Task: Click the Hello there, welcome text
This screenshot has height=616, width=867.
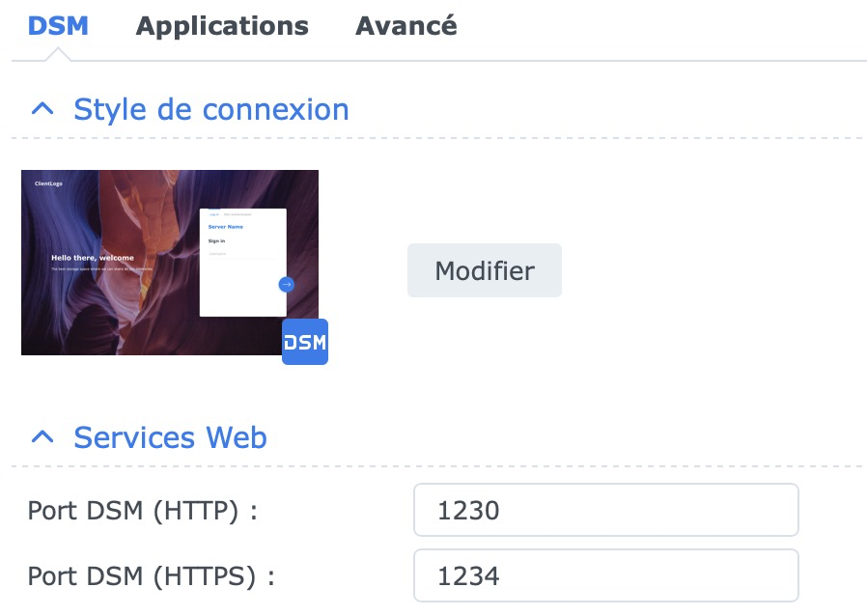Action: (92, 258)
